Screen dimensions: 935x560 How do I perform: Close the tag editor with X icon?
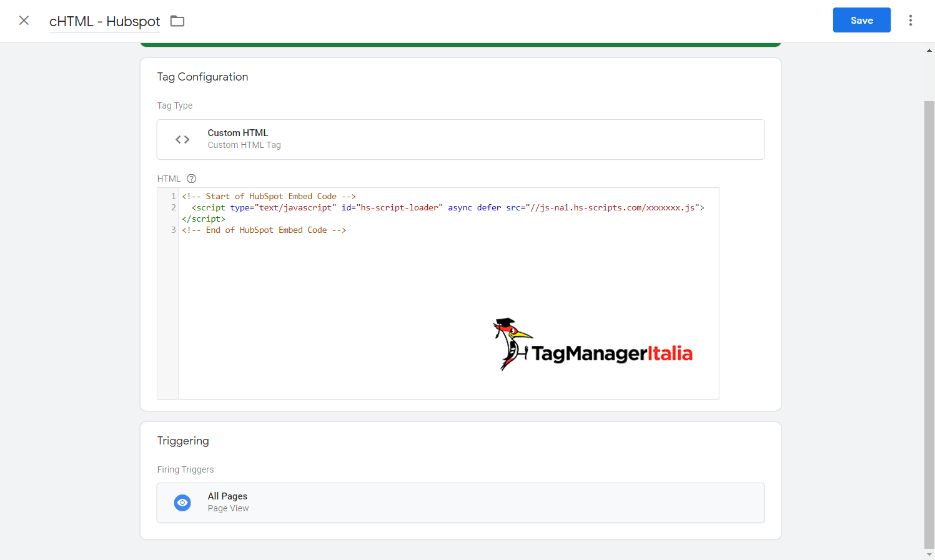pos(24,21)
